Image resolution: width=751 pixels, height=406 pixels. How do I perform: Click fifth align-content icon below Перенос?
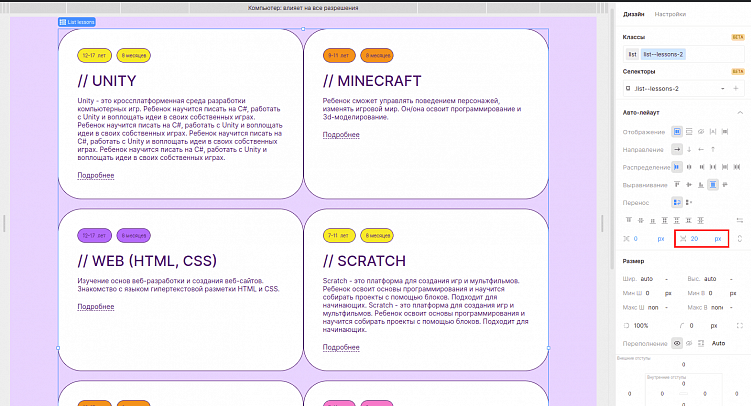point(677,220)
